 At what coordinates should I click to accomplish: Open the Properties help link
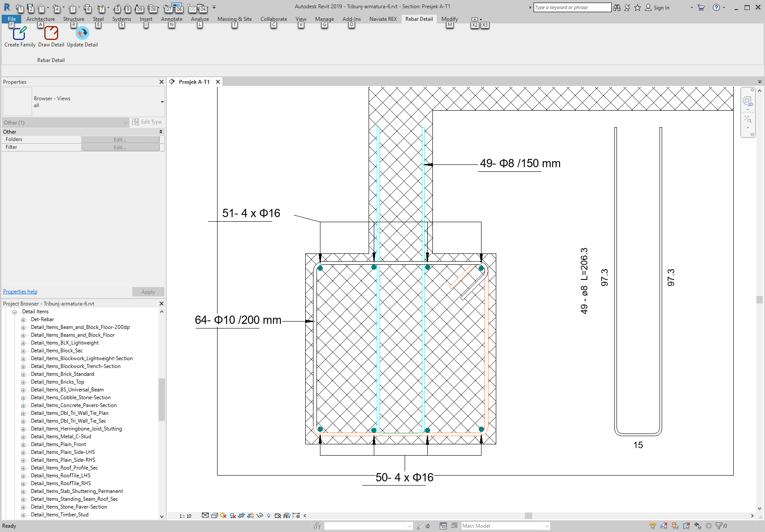[x=20, y=291]
